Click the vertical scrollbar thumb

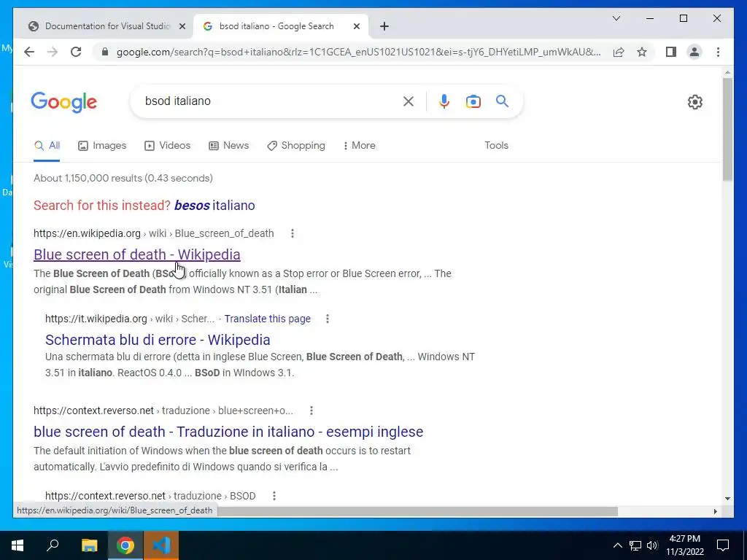click(727, 129)
